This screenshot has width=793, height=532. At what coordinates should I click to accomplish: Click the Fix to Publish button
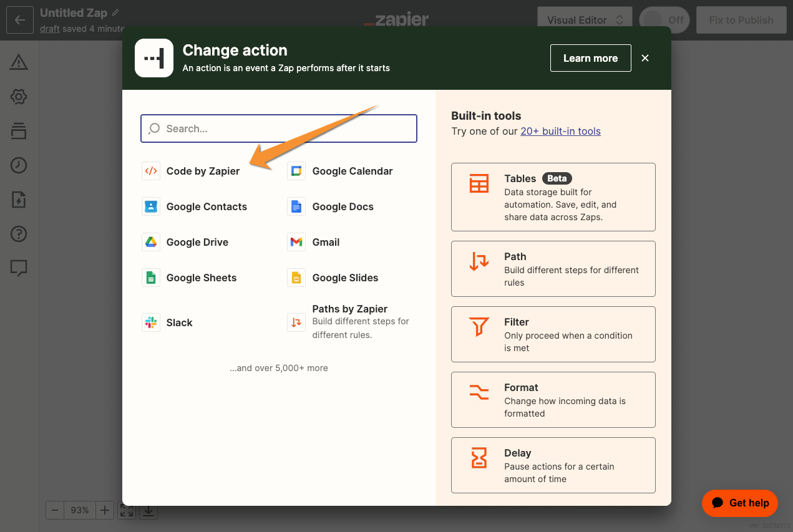(x=741, y=20)
